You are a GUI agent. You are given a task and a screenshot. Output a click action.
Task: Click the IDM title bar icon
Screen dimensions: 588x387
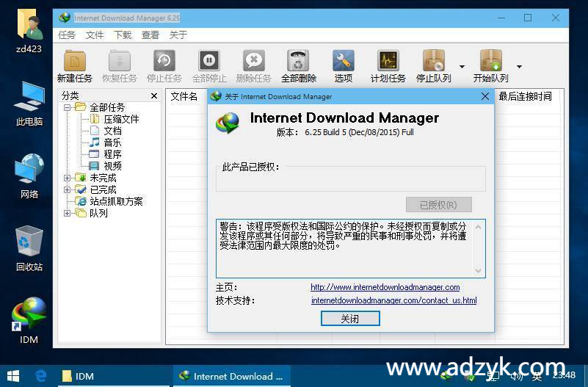tap(65, 18)
